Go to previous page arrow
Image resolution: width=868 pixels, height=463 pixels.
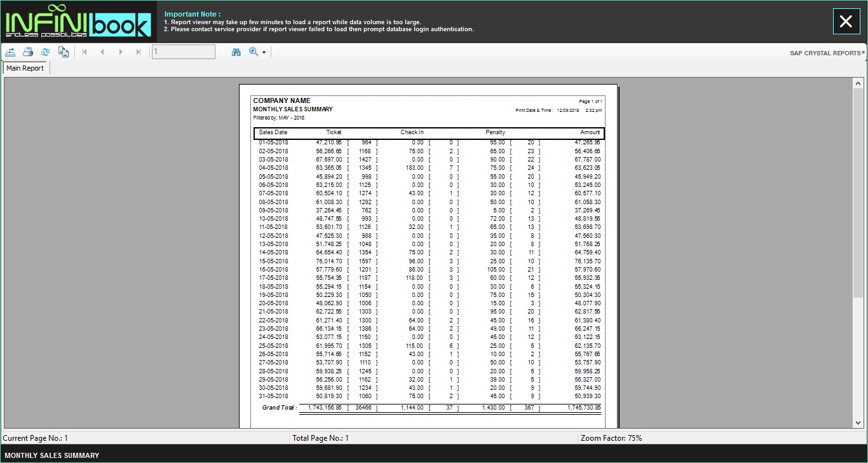tap(102, 52)
